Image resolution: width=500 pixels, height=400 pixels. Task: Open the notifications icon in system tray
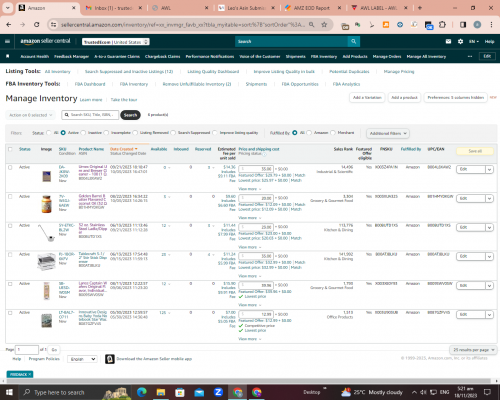pos(487,392)
